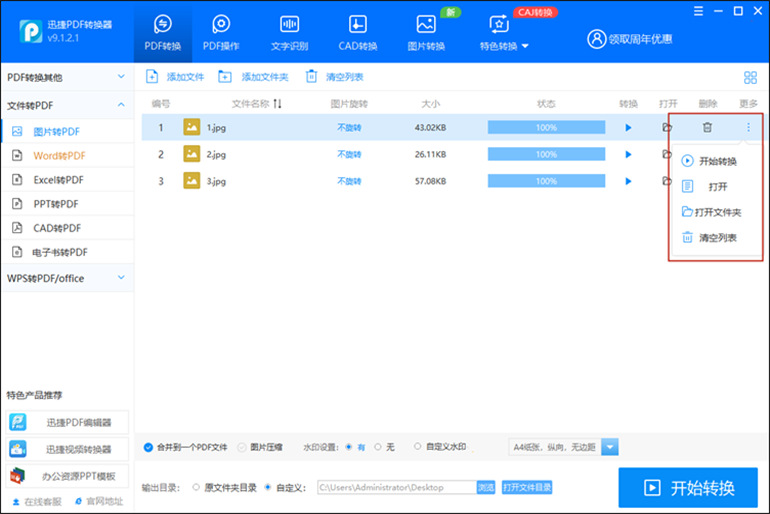Select watermark 有 radio button

click(349, 447)
